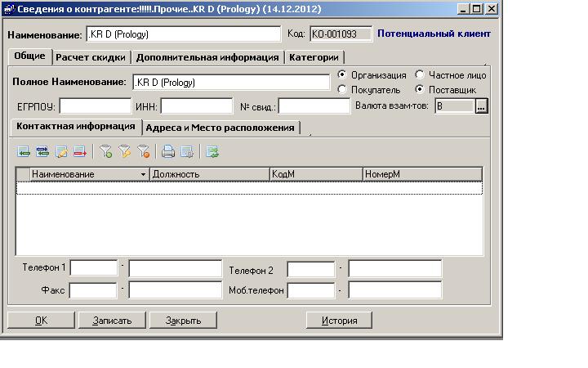Click the delete row red icon
588x368 pixels.
(x=80, y=151)
